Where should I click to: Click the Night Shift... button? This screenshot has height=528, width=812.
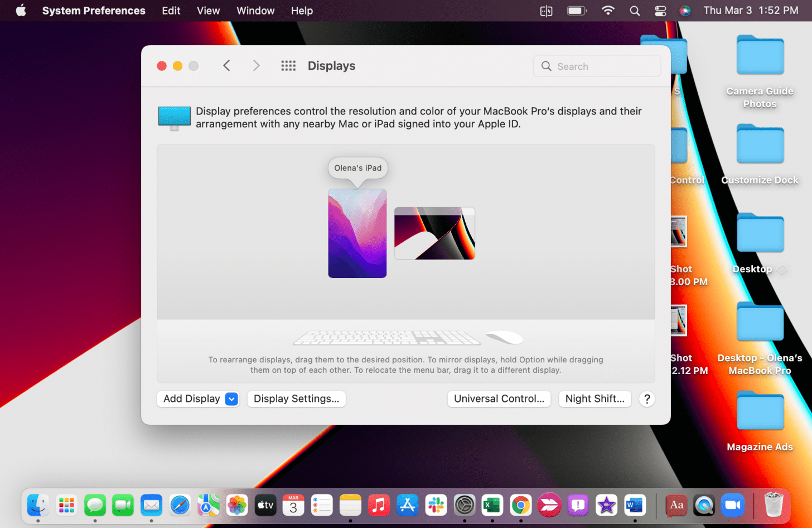tap(594, 399)
